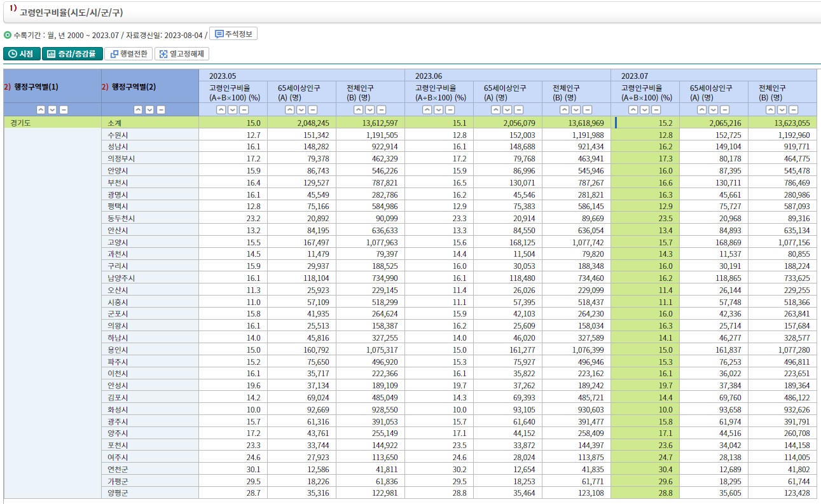The image size is (821, 504).
Task: Open 주석정보 annotation info
Action: pyautogui.click(x=233, y=34)
